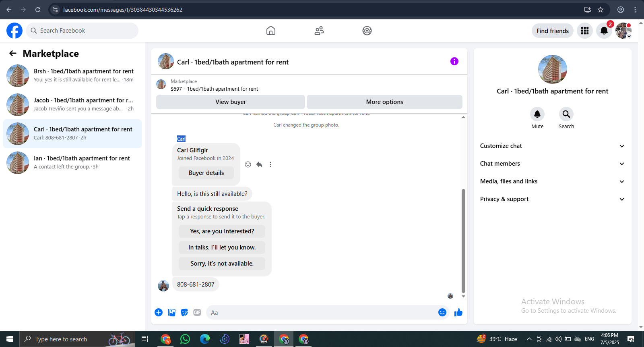The height and width of the screenshot is (347, 644).
Task: Expand Media, files and links section
Action: pyautogui.click(x=552, y=181)
